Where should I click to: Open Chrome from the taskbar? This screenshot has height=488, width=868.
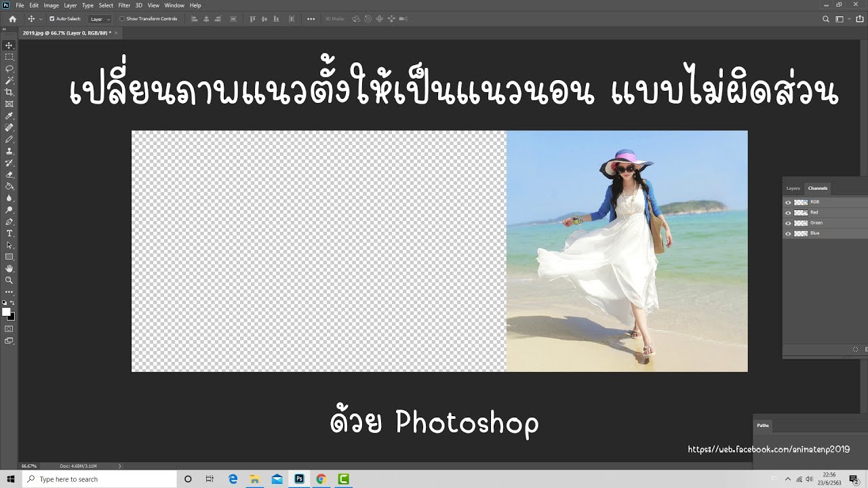point(321,479)
